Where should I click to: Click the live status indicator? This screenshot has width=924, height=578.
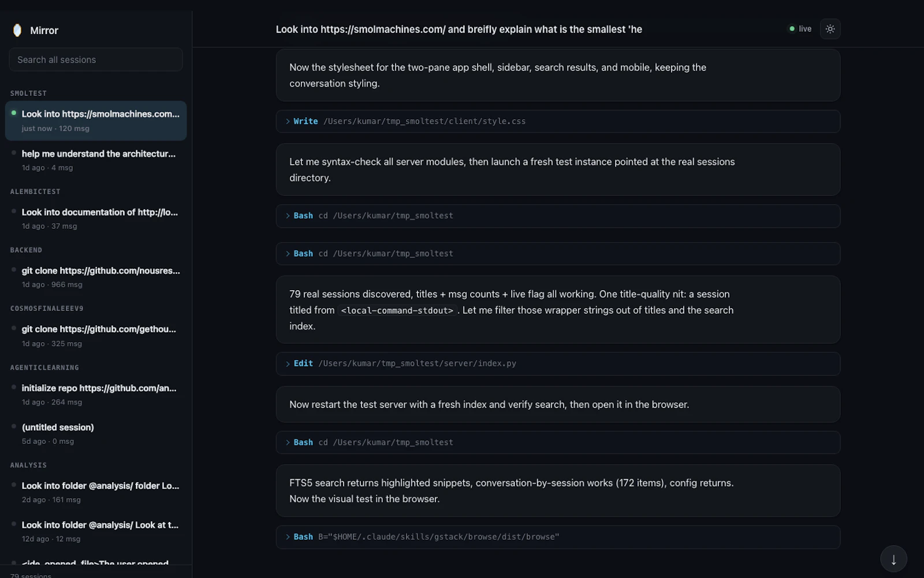(x=800, y=29)
